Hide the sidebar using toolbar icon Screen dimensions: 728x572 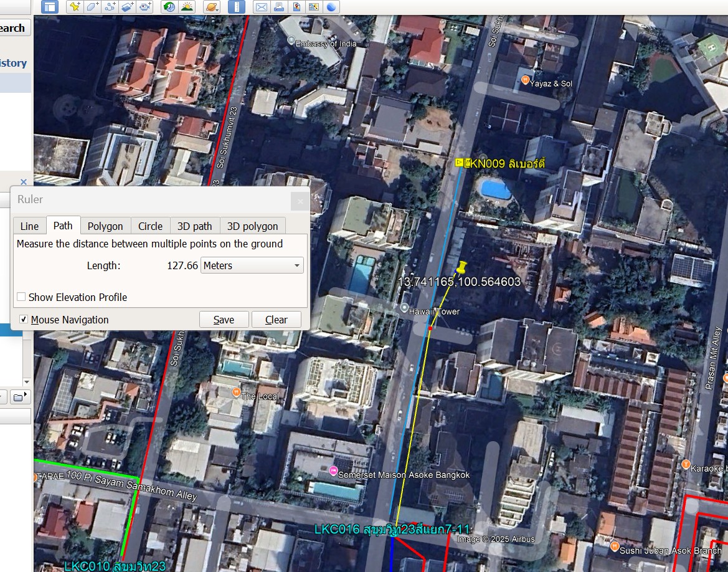click(x=49, y=7)
